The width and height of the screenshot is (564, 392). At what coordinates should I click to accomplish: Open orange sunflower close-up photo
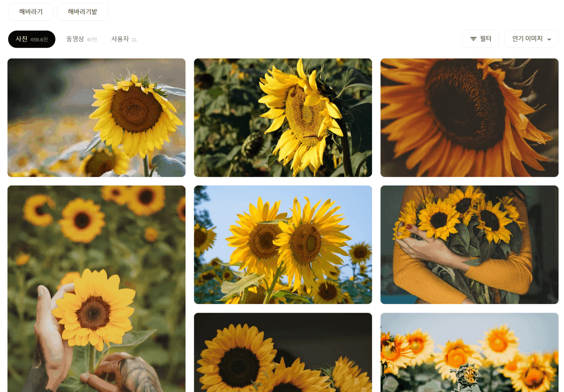(x=469, y=117)
